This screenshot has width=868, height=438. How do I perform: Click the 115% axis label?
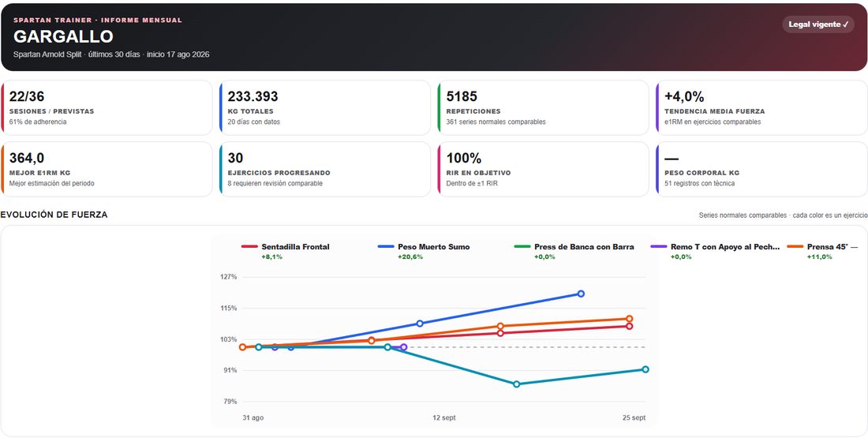[229, 308]
